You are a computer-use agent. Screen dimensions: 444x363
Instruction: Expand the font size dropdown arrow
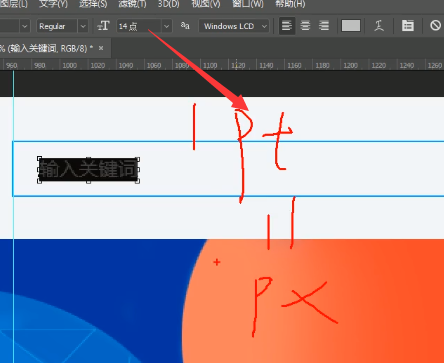pyautogui.click(x=167, y=26)
